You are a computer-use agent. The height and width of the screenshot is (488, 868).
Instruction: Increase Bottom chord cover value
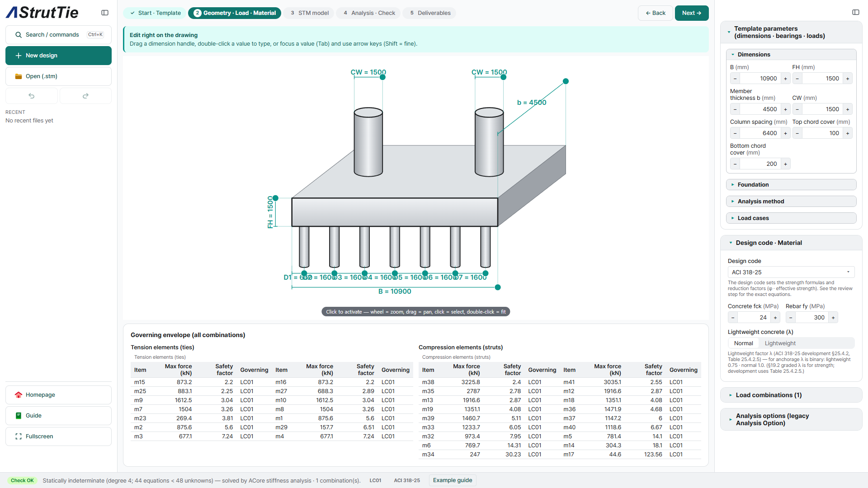tap(785, 164)
